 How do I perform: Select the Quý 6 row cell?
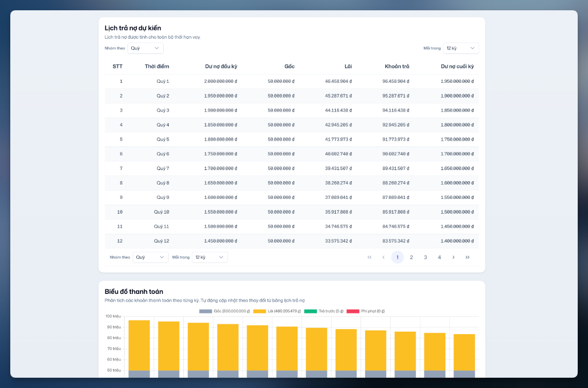click(163, 154)
